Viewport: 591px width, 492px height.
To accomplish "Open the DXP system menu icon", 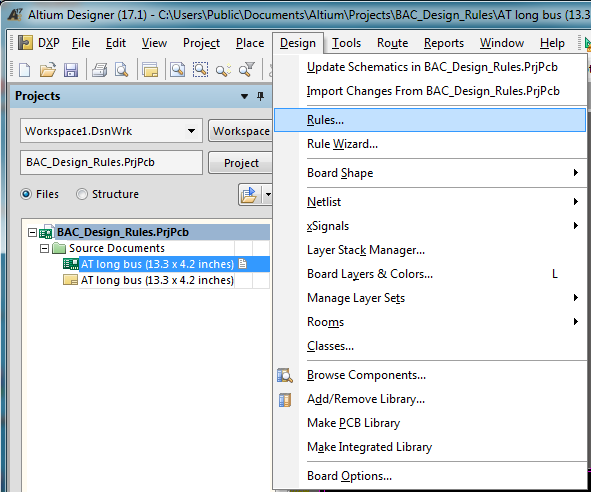I will point(25,43).
